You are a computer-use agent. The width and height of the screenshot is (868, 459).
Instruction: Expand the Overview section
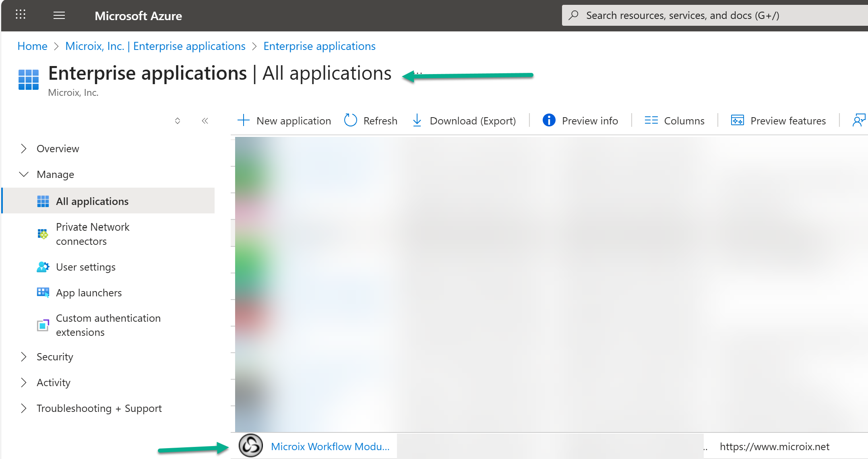24,149
